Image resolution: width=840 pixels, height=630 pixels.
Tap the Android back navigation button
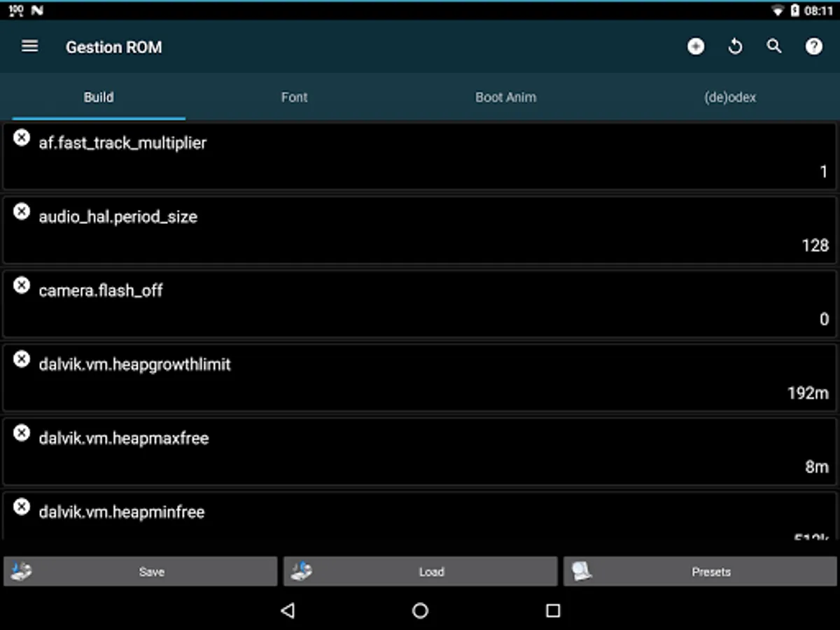[287, 610]
